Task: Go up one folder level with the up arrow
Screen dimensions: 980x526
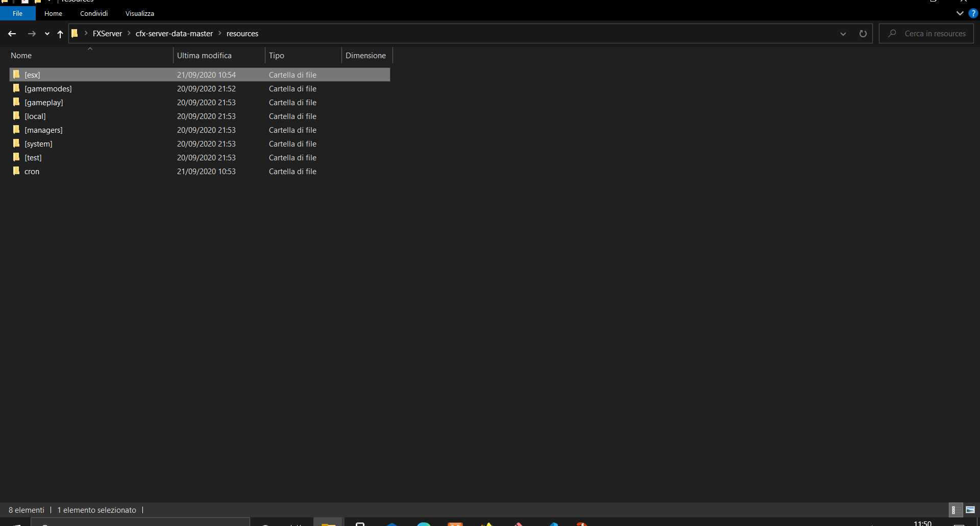Action: [x=60, y=34]
